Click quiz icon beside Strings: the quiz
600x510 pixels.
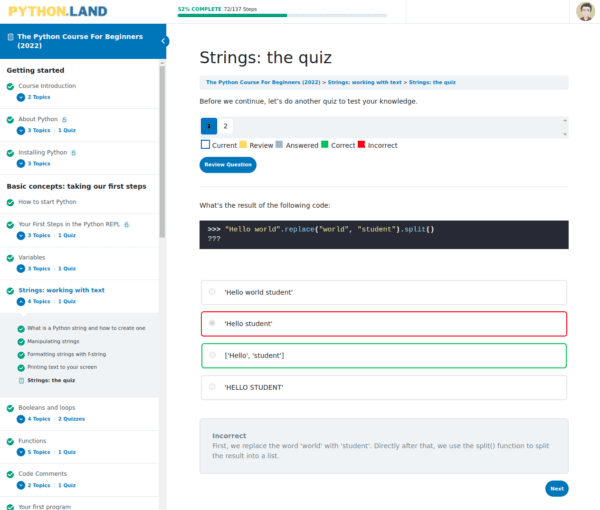click(x=21, y=380)
